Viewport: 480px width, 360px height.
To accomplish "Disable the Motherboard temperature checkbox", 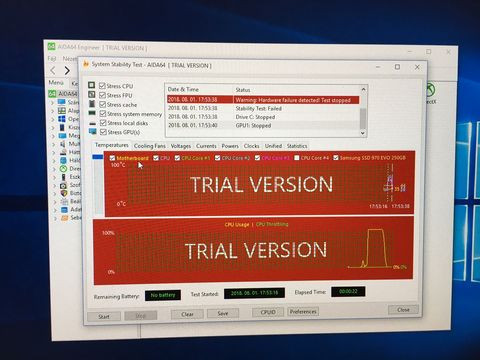I will [x=112, y=158].
